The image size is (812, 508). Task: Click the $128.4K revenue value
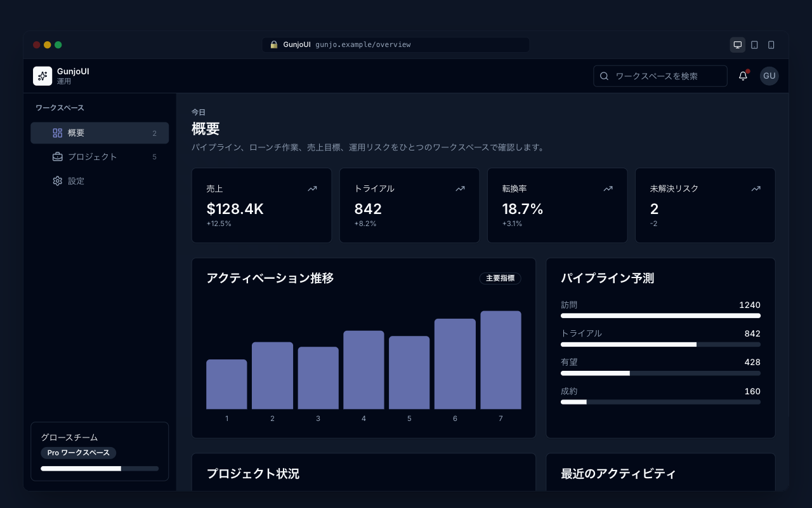coord(235,209)
